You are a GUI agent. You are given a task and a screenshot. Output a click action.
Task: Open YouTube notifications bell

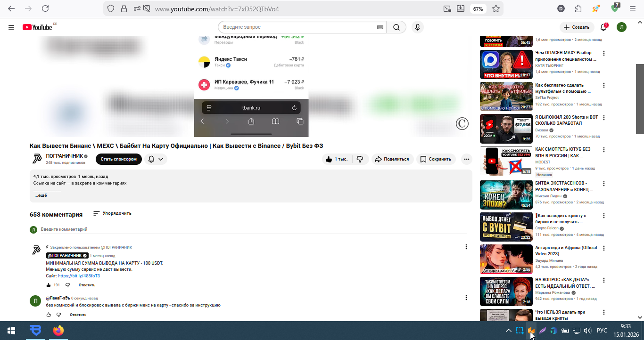tap(603, 27)
